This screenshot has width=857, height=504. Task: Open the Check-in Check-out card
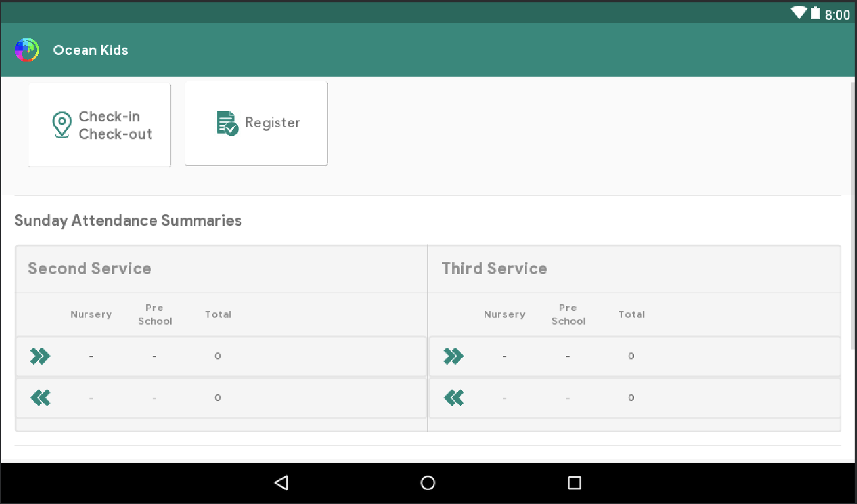pyautogui.click(x=99, y=125)
